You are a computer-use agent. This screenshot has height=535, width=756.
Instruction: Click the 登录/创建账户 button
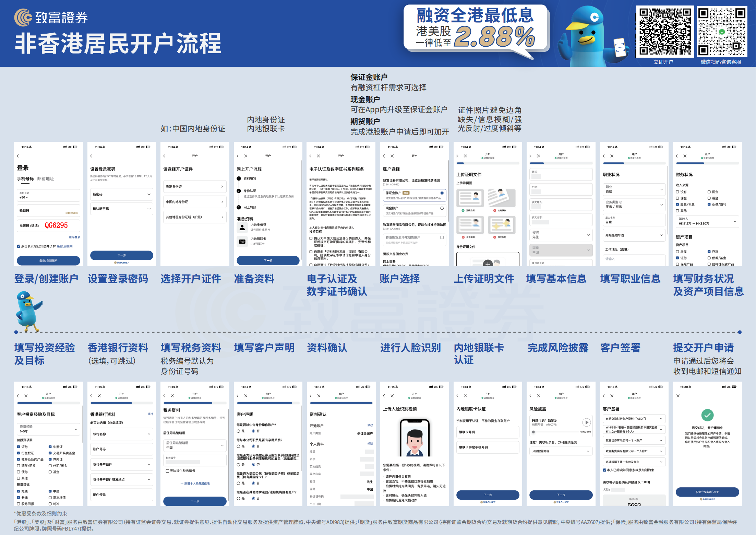[48, 261]
